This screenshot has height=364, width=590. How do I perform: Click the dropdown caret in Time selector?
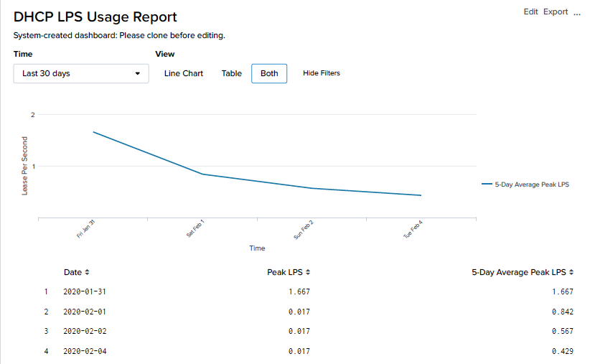(x=138, y=73)
